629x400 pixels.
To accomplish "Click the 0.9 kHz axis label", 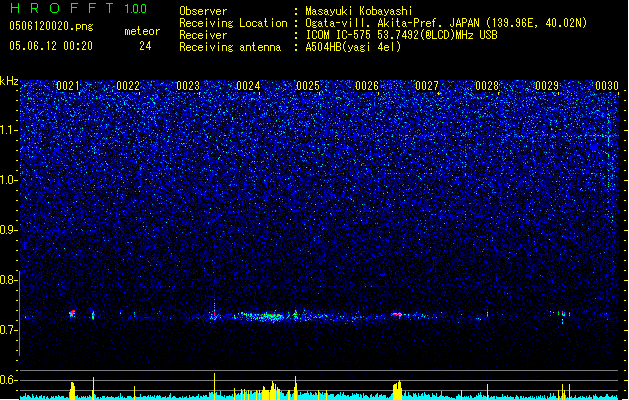I will click(9, 230).
